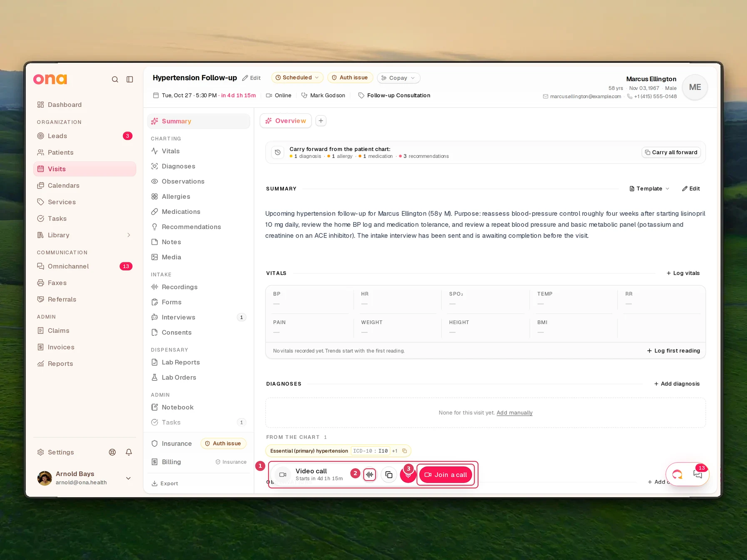The image size is (747, 560).
Task: Open the ona assistant bubble icon
Action: click(x=677, y=474)
